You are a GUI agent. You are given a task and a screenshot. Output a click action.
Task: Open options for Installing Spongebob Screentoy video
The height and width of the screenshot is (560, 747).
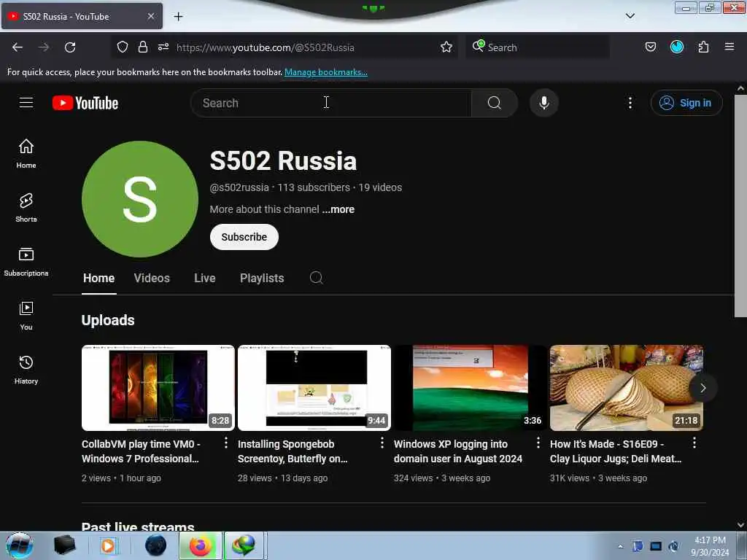click(x=382, y=443)
